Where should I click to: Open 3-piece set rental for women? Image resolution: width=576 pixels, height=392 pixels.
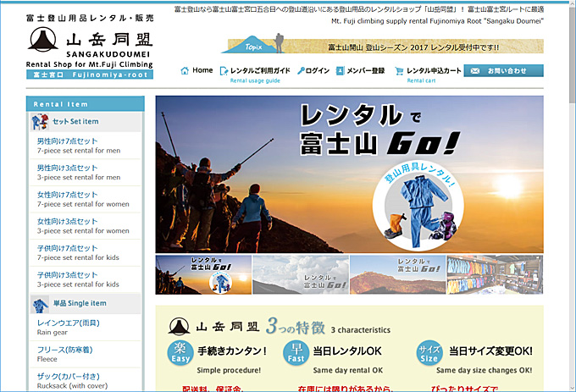point(86,226)
